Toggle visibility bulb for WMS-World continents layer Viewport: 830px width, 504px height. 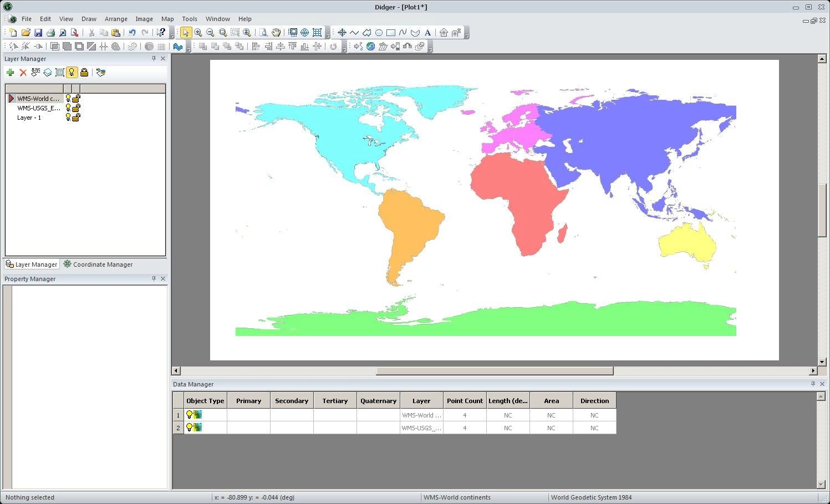click(68, 98)
